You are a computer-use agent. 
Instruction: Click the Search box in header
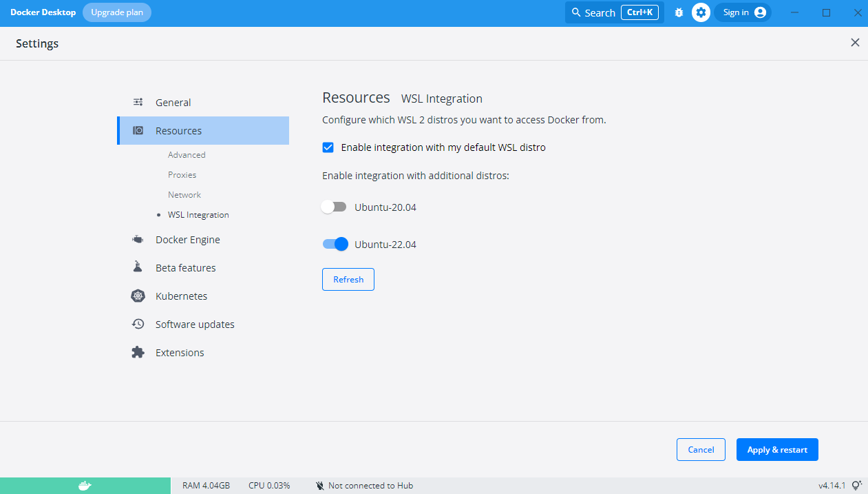pos(615,12)
